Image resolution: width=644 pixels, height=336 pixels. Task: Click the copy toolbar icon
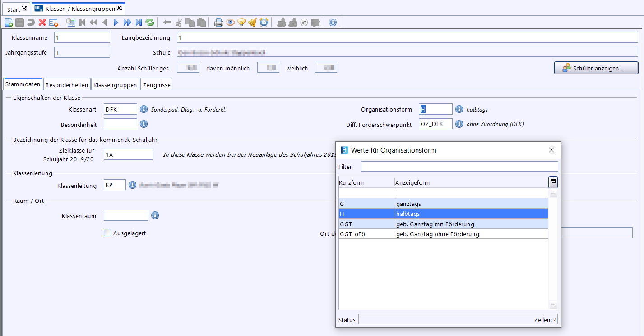pos(190,22)
